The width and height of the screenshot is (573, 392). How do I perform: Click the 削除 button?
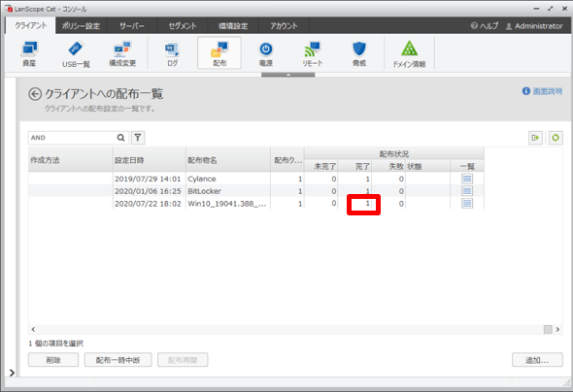53,360
